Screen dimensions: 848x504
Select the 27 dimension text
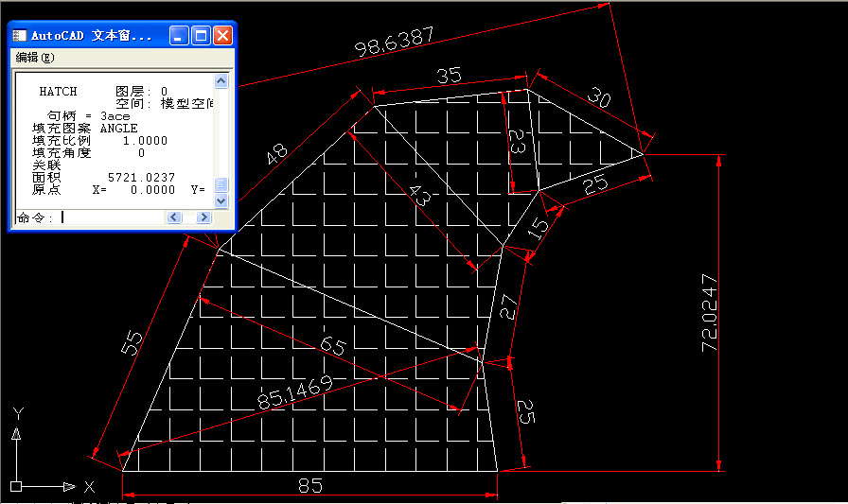pos(508,306)
